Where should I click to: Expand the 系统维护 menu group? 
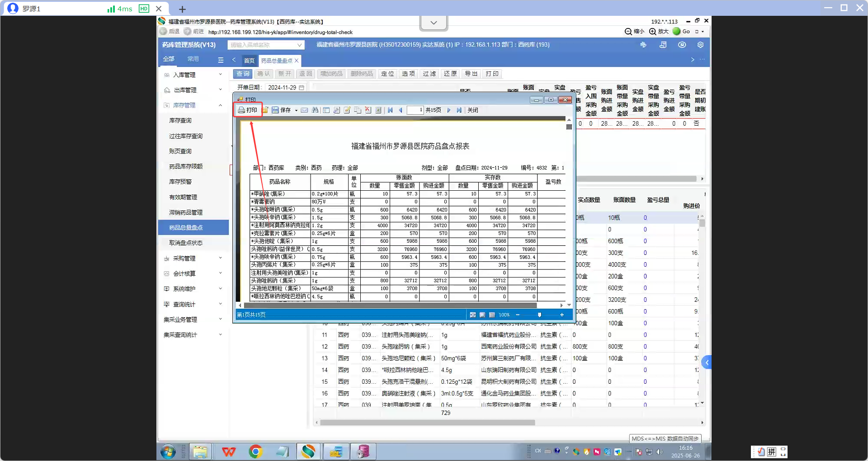point(193,289)
